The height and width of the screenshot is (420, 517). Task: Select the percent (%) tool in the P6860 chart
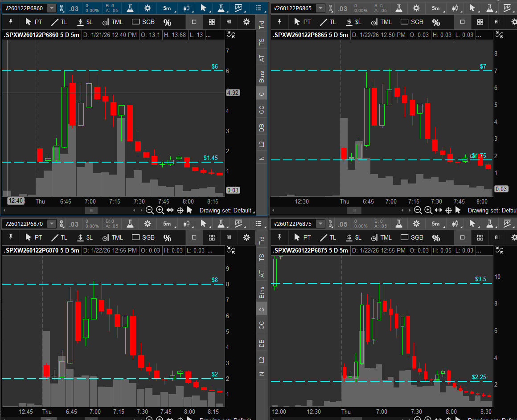pyautogui.click(x=167, y=22)
